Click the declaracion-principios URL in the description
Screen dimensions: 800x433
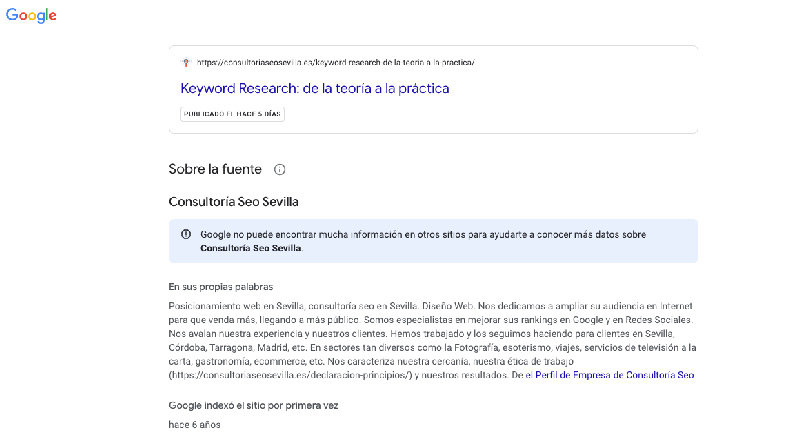click(x=290, y=375)
